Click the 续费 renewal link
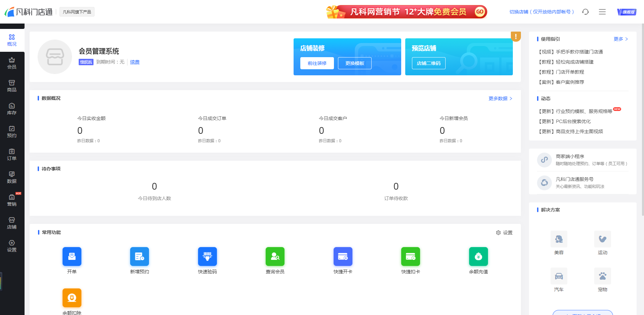 click(x=135, y=62)
